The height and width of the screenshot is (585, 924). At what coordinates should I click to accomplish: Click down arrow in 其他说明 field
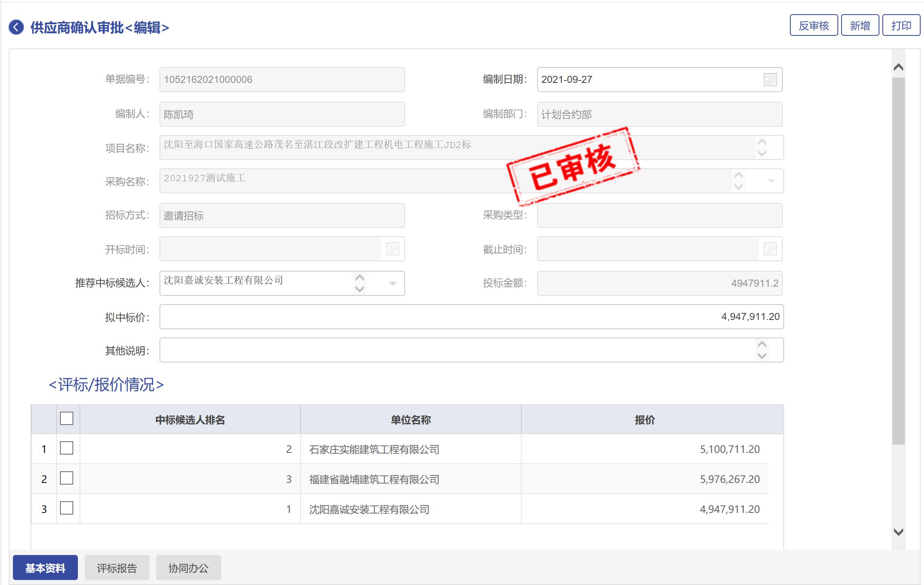[x=762, y=356]
